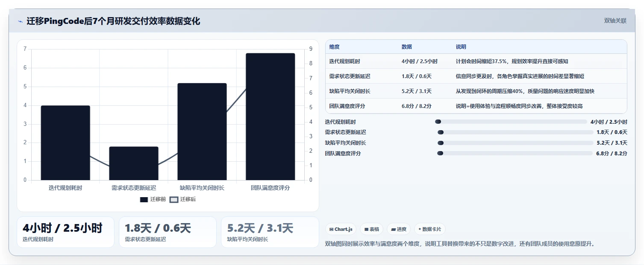Image resolution: width=644 pixels, height=265 pixels.
Task: Select the 表格 chip
Action: (372, 229)
